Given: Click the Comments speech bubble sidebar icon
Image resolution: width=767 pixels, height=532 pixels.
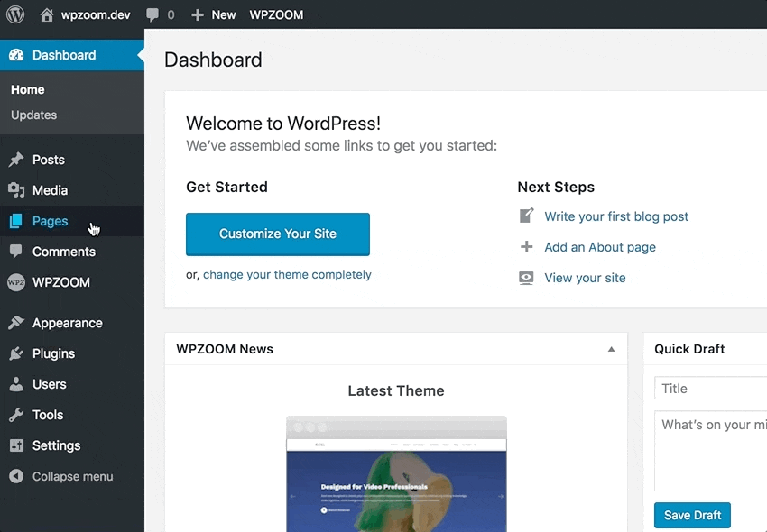Looking at the screenshot, I should [15, 252].
